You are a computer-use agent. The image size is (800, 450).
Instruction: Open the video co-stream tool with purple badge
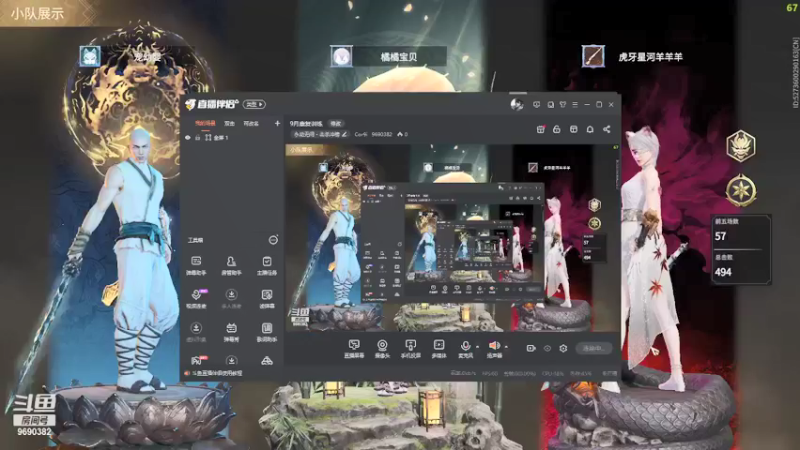(x=196, y=299)
